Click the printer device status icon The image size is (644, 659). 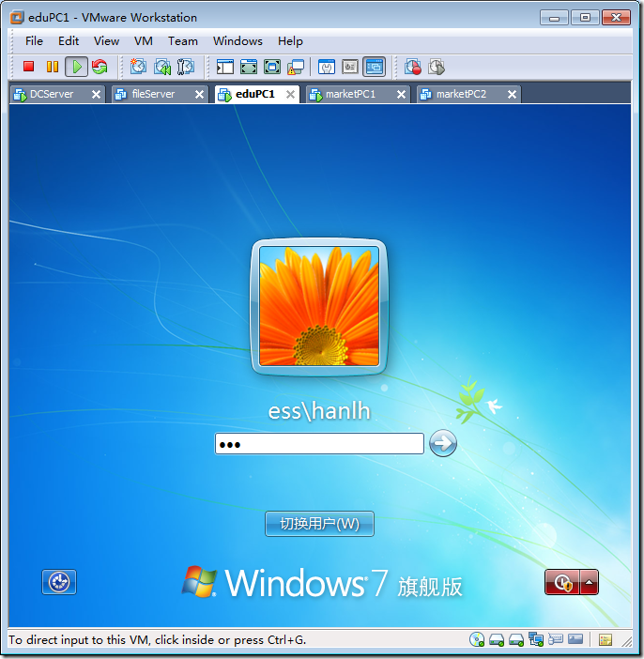pyautogui.click(x=556, y=639)
